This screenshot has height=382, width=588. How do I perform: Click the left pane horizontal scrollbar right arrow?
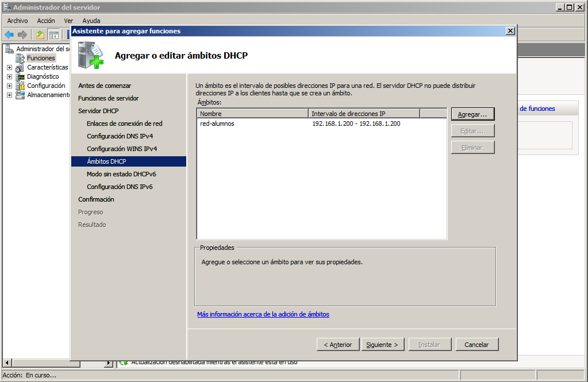109,363
